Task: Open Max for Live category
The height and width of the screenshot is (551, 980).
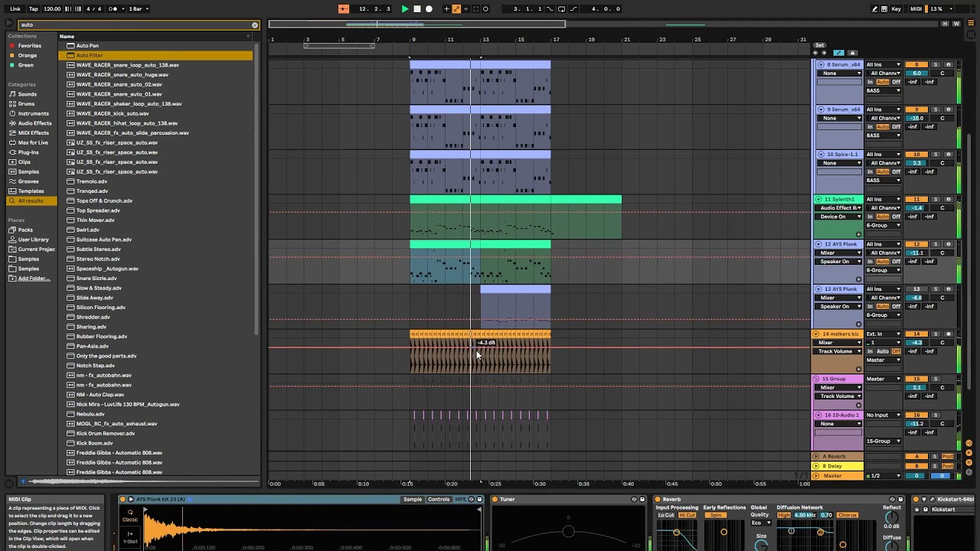Action: [33, 142]
